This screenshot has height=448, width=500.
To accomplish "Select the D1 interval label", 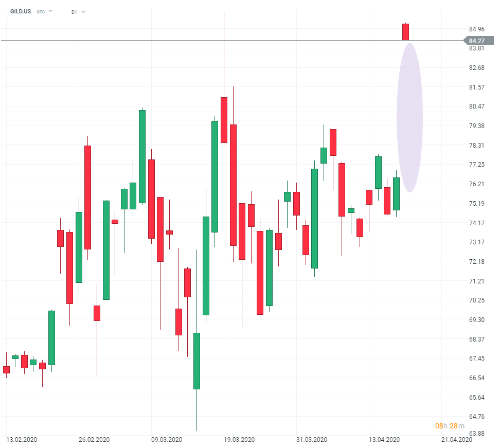I will [74, 12].
